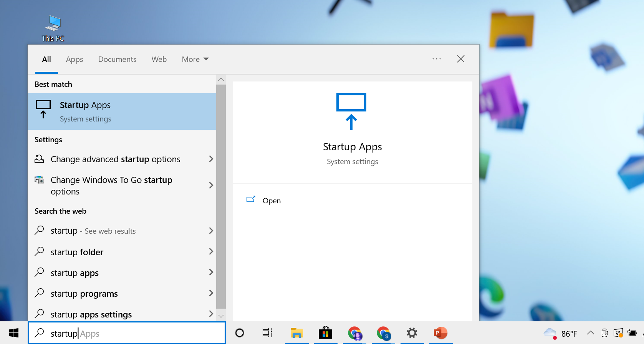Select Startup Apps best match result

(122, 111)
